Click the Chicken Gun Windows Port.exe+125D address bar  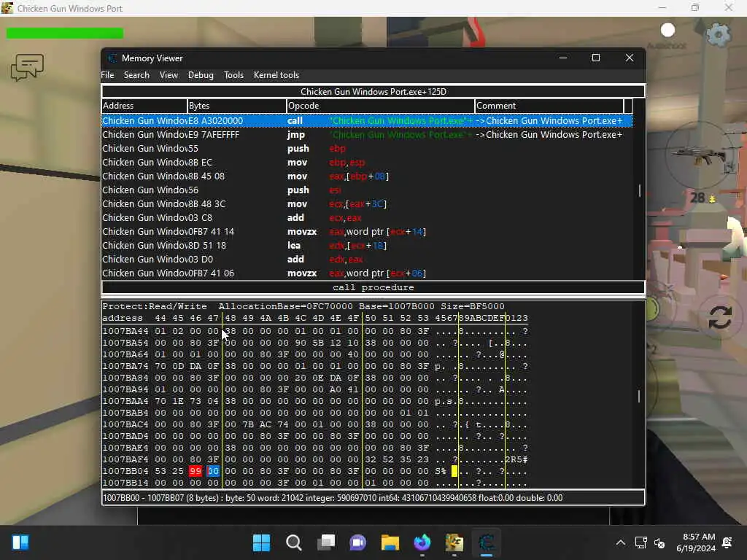[x=373, y=91]
